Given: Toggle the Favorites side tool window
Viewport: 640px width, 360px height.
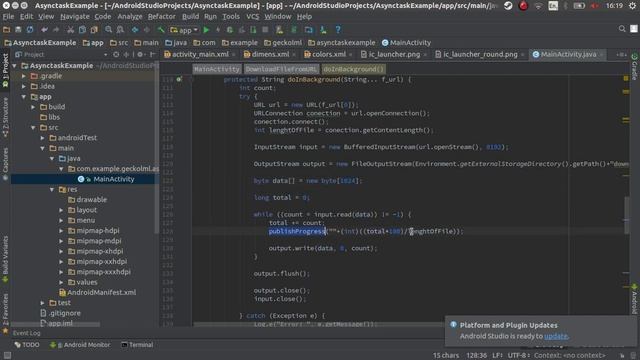Looking at the screenshot, I should (5, 313).
